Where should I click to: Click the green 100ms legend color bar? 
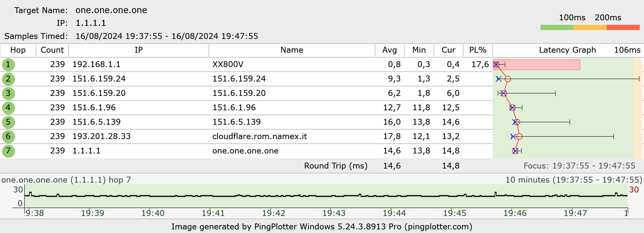pos(557,27)
